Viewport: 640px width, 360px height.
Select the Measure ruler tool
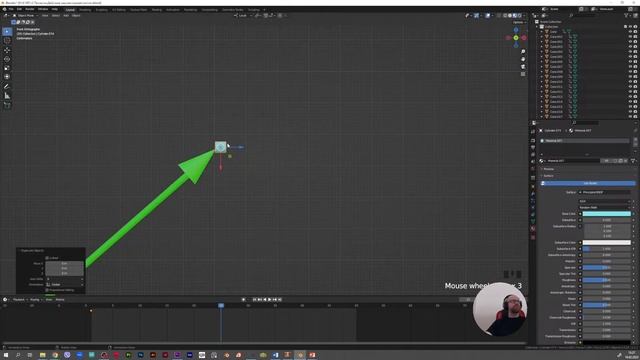click(x=7, y=96)
